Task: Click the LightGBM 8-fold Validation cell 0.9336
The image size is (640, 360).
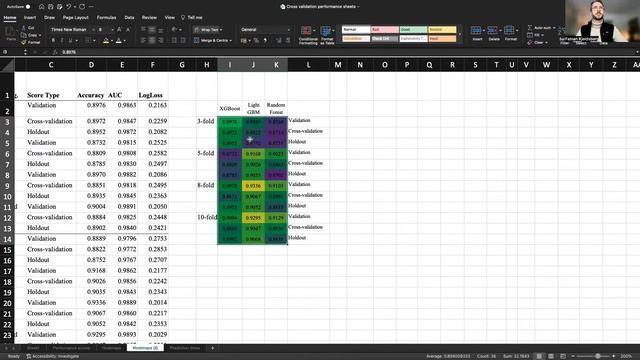Action: pyautogui.click(x=253, y=186)
